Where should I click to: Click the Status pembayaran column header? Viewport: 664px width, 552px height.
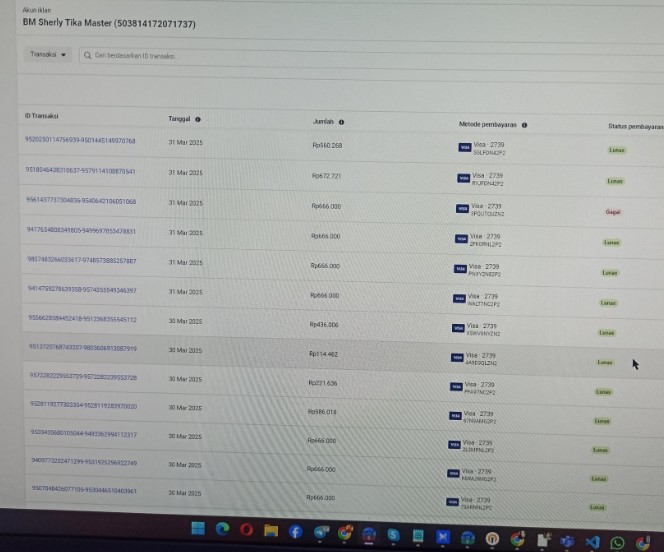click(635, 127)
